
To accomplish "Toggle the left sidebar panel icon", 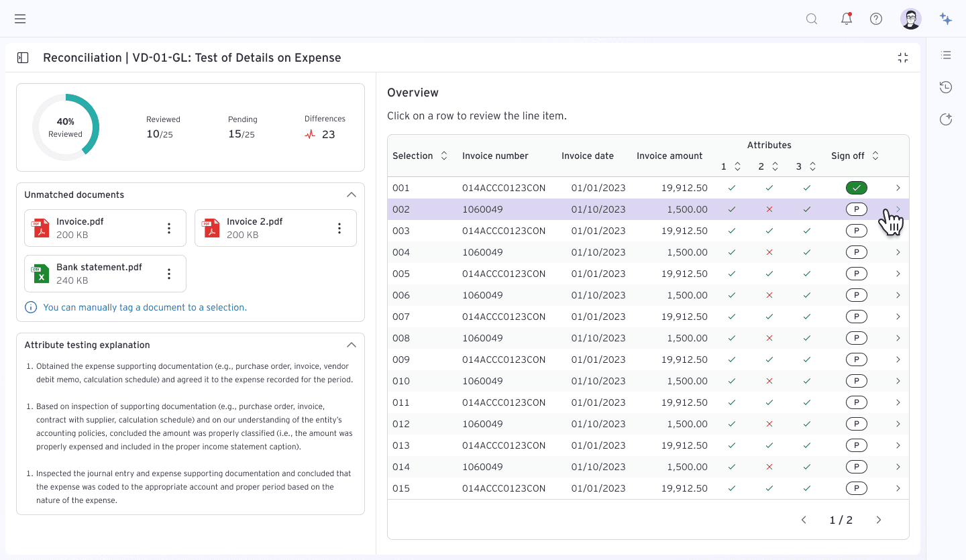I will tap(23, 58).
